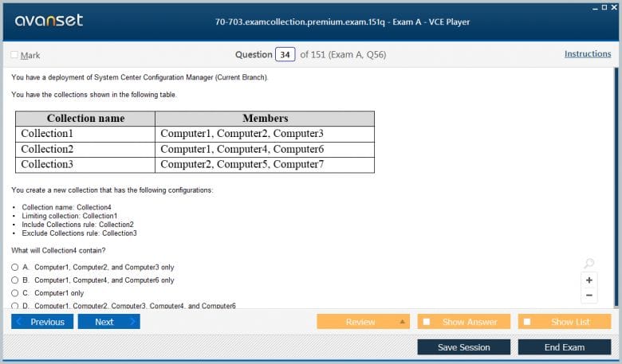The height and width of the screenshot is (364, 622).
Task: Enable the Show List checkbox
Action: pyautogui.click(x=527, y=322)
